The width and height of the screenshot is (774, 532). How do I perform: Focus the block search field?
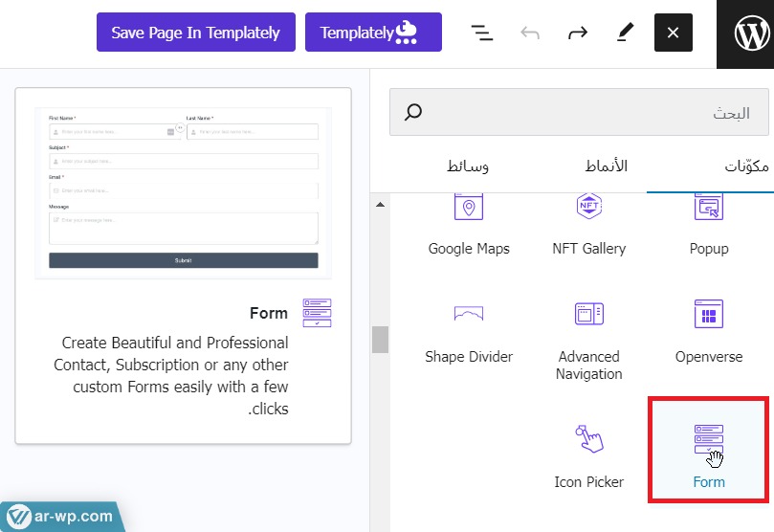click(579, 112)
